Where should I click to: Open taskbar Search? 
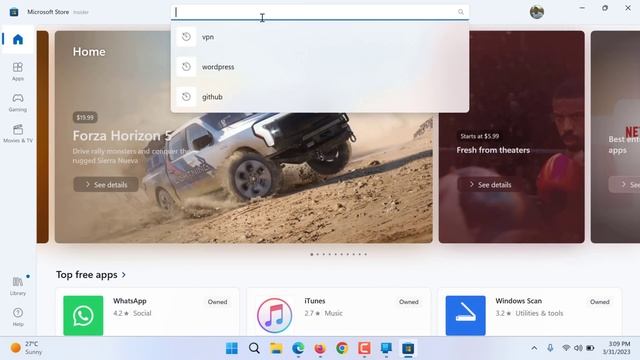click(254, 348)
